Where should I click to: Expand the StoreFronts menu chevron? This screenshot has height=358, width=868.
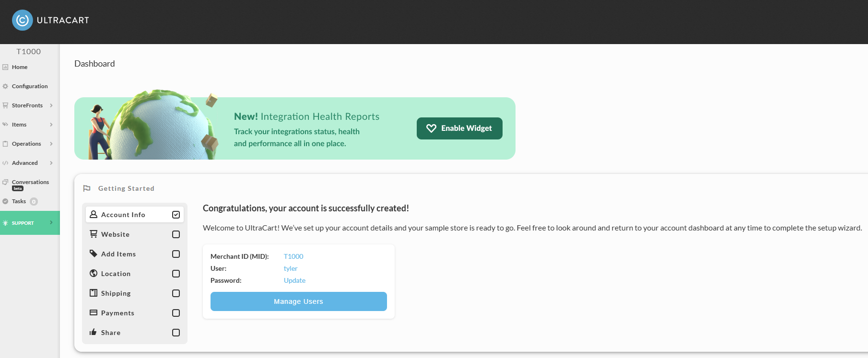pyautogui.click(x=51, y=105)
